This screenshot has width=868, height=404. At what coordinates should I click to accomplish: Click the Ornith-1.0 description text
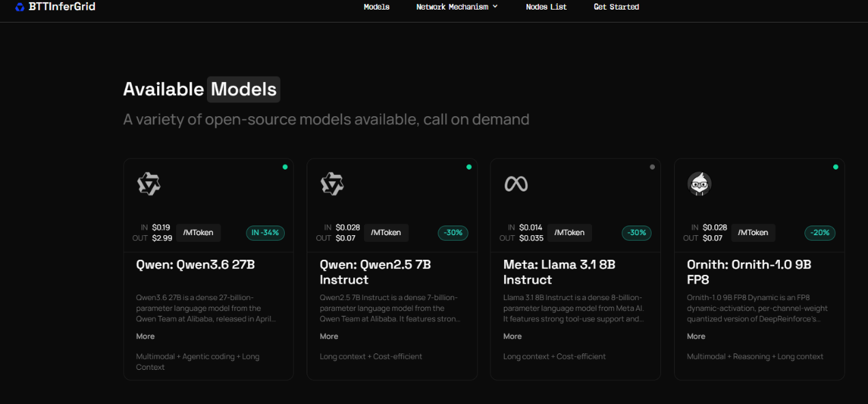(x=757, y=308)
